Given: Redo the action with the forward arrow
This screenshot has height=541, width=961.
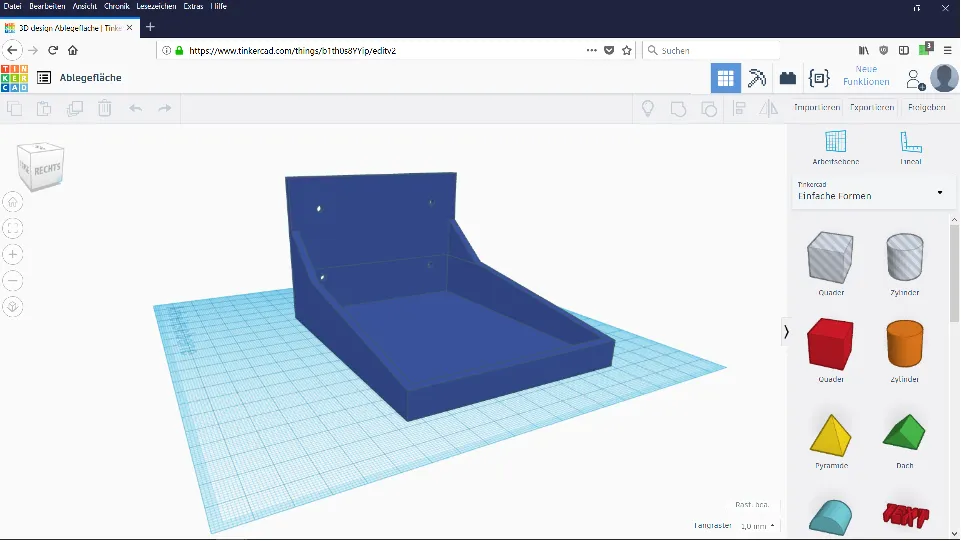Looking at the screenshot, I should coord(165,108).
